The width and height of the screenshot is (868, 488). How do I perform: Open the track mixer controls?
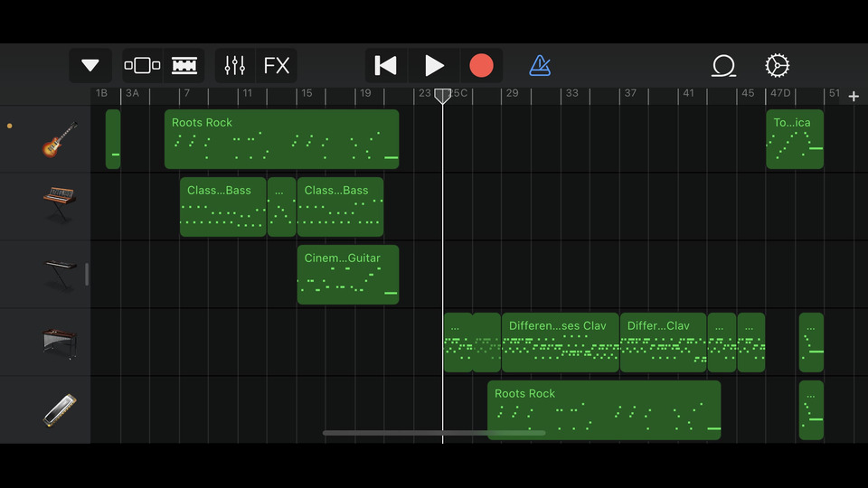[x=235, y=66]
